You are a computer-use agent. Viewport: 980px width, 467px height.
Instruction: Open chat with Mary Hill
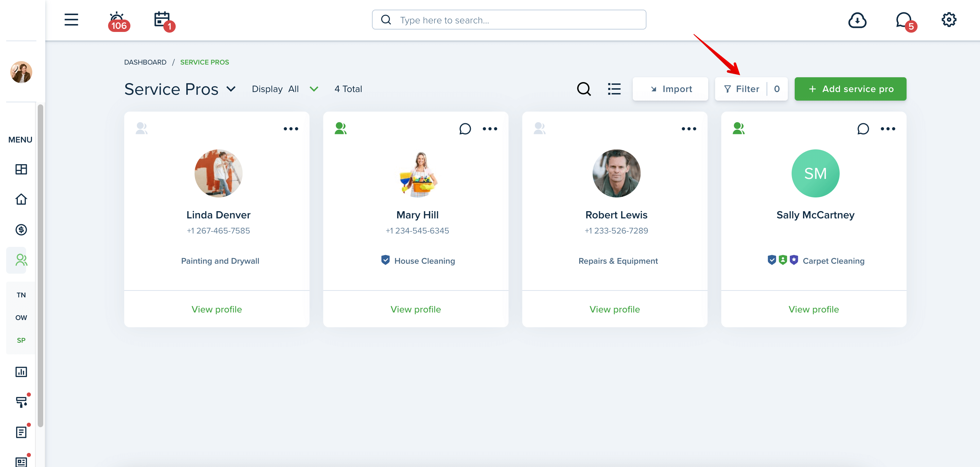coord(465,129)
